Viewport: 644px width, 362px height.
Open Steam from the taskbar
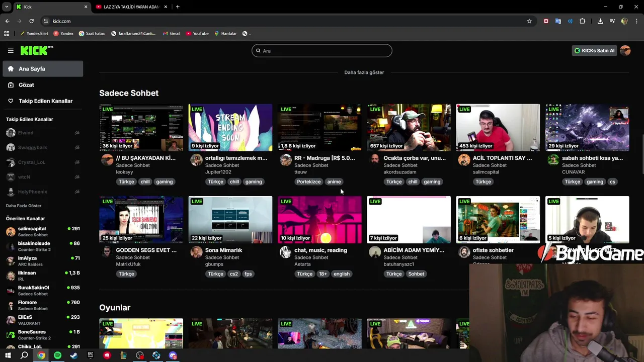coord(74,355)
